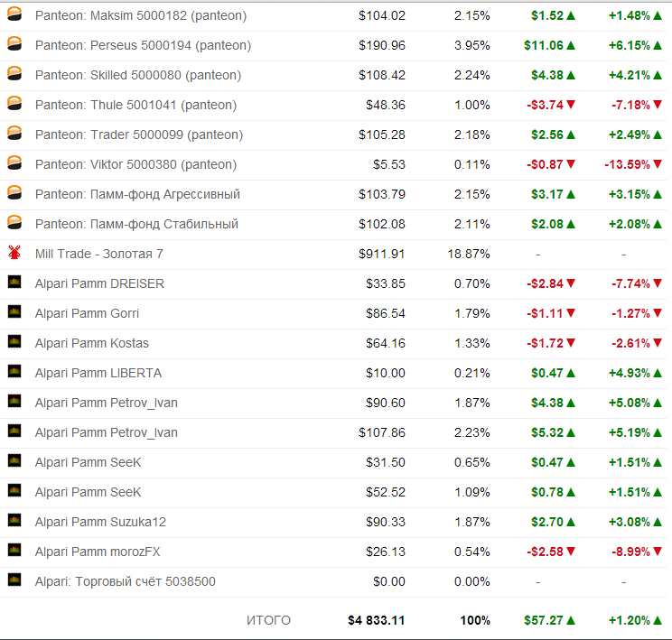The width and height of the screenshot is (672, 640).
Task: Open Alpari Pamm Kostas
Action: pos(92,343)
